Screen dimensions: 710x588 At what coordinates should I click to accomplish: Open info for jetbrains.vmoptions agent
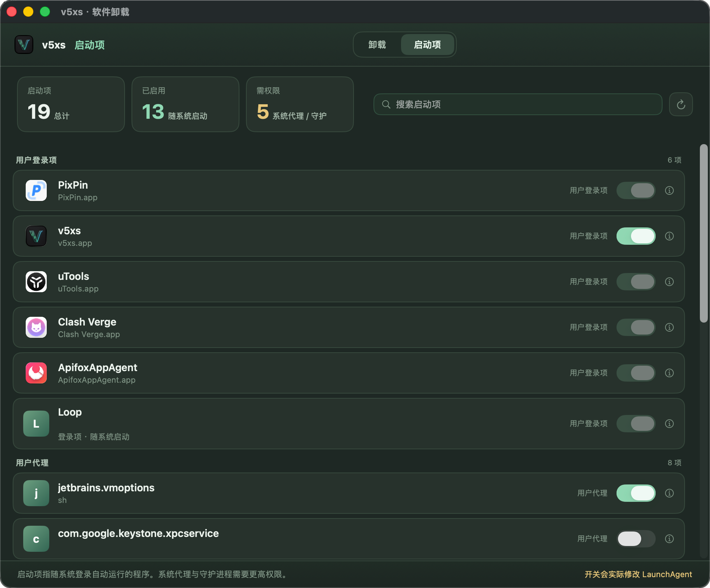point(669,493)
